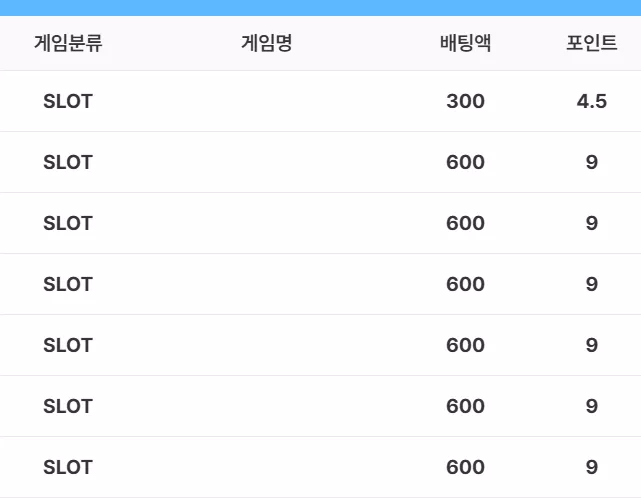Click the 9 points value in the second row
The width and height of the screenshot is (641, 498).
coord(592,162)
